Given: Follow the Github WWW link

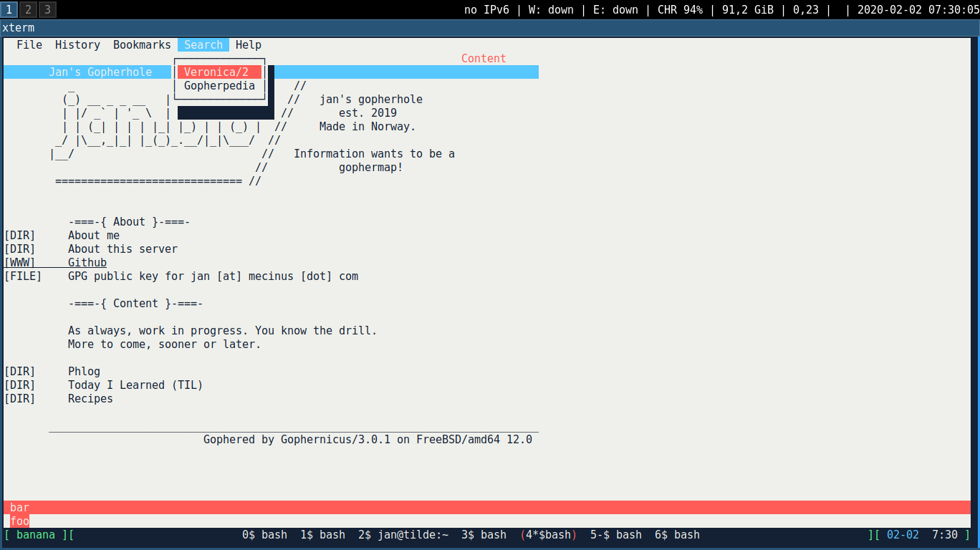Looking at the screenshot, I should [x=87, y=263].
